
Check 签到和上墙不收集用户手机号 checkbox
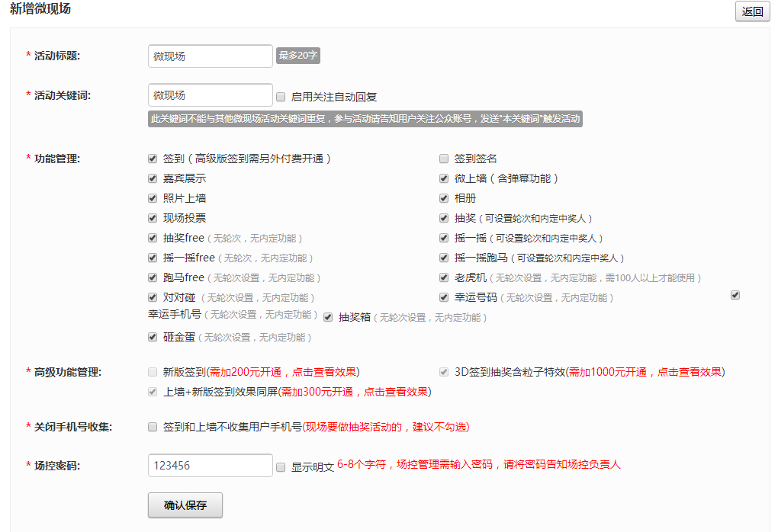153,427
